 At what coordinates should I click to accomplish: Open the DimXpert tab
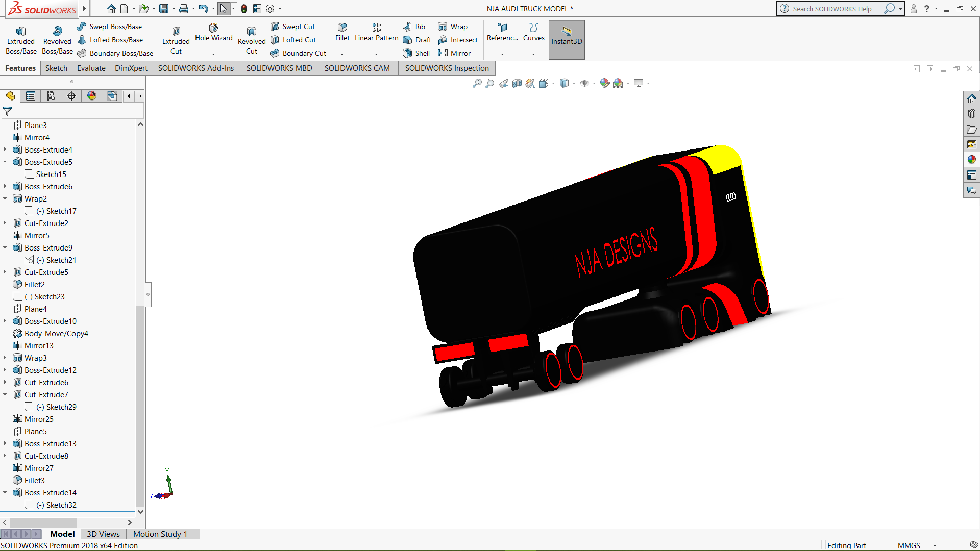click(131, 68)
